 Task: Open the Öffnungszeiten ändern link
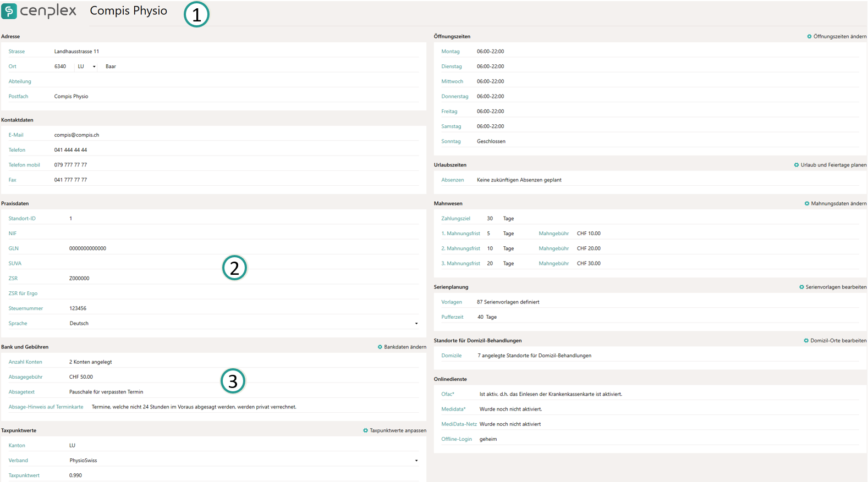pos(839,37)
